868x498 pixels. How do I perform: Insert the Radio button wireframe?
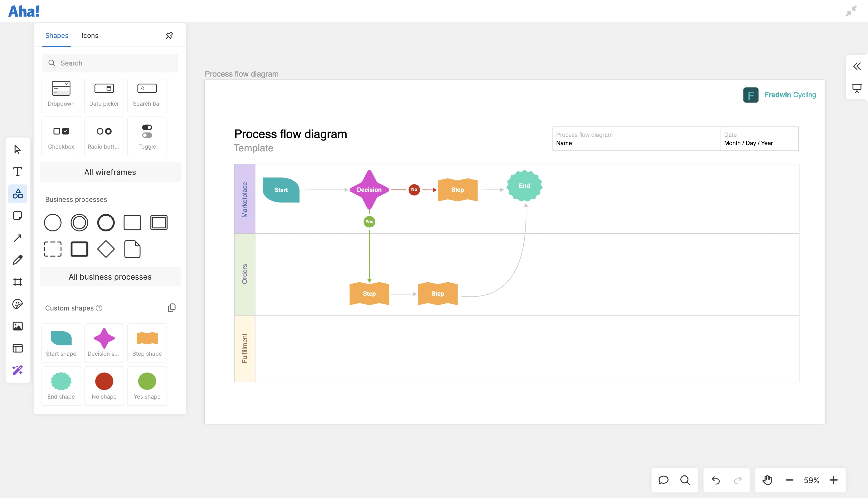[x=104, y=136]
